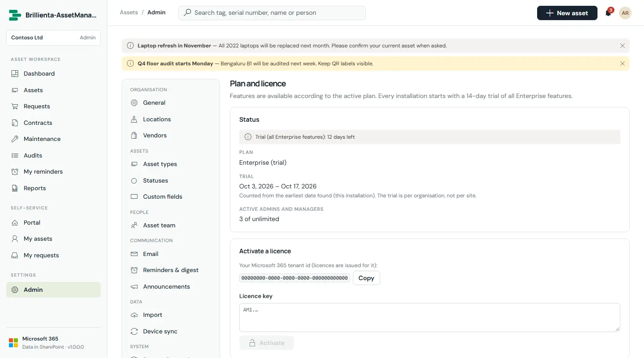Click the Import cloud upload icon
This screenshot has height=358, width=644.
[x=134, y=315]
